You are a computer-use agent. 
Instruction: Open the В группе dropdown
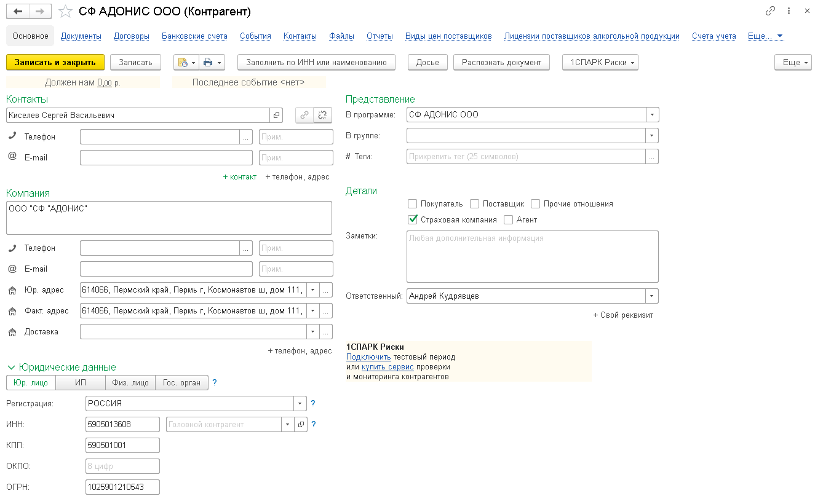[652, 136]
